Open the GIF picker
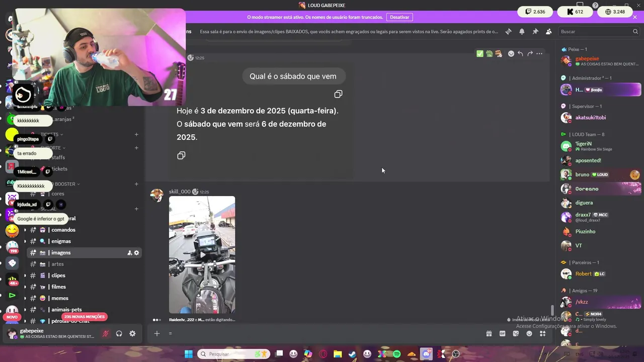 (x=502, y=333)
